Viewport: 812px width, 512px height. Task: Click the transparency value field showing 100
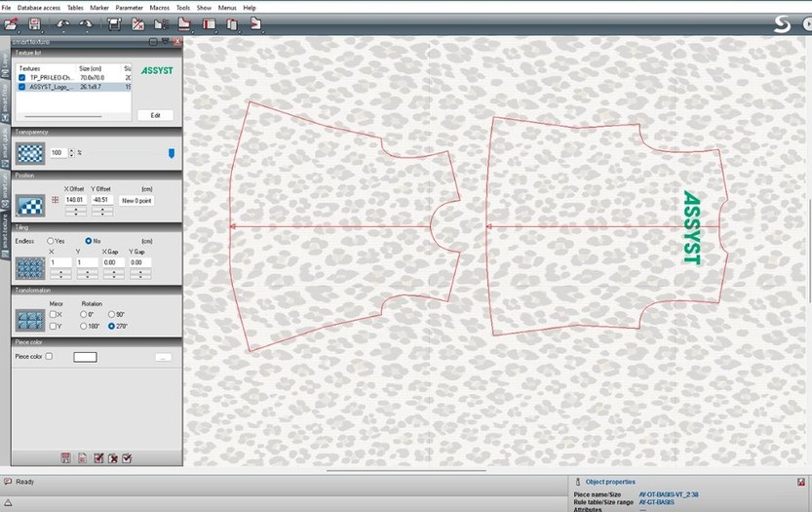coord(58,153)
